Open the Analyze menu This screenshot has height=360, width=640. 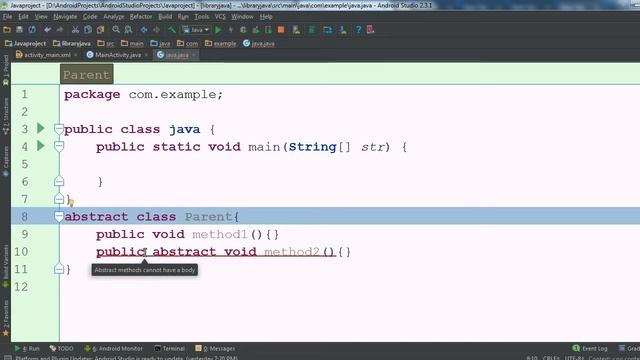coord(113,17)
